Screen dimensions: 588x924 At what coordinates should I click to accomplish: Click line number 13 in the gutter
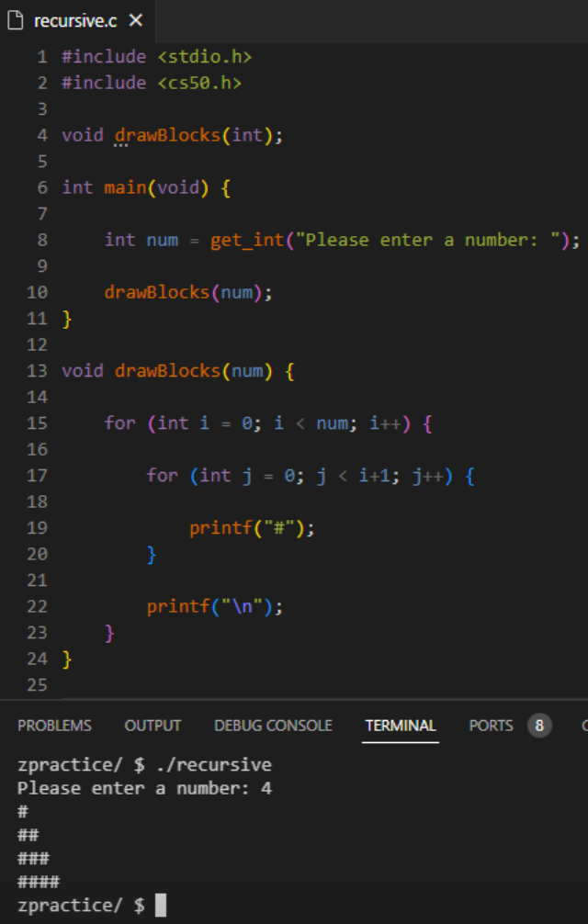tap(37, 371)
